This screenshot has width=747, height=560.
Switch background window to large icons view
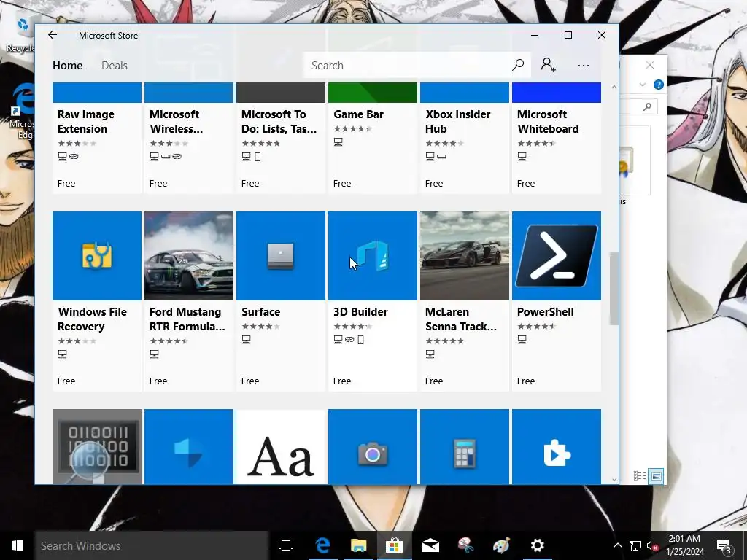coord(656,475)
